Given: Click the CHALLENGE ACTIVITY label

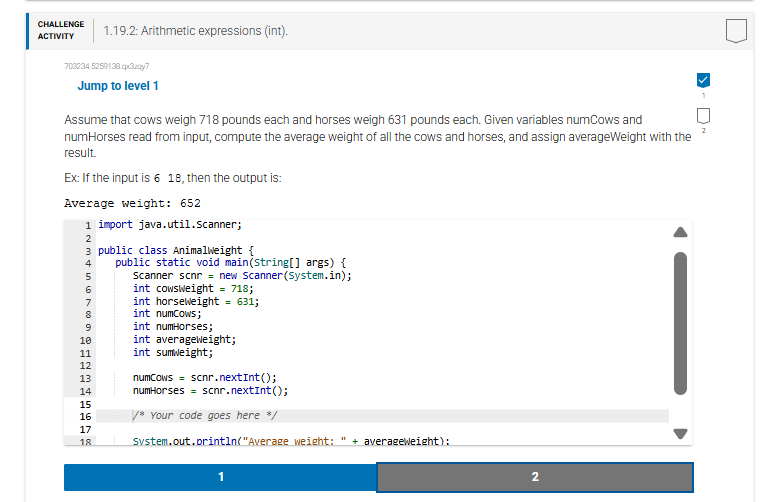Looking at the screenshot, I should 61,30.
